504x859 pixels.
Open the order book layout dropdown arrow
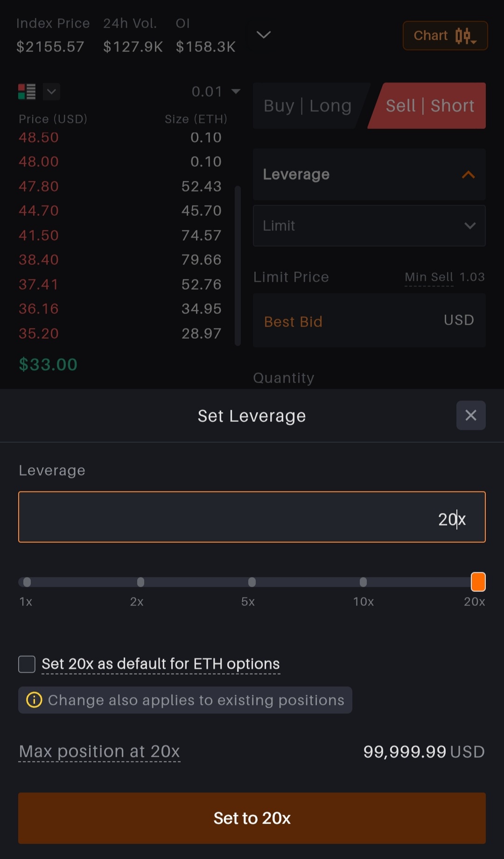click(x=52, y=92)
